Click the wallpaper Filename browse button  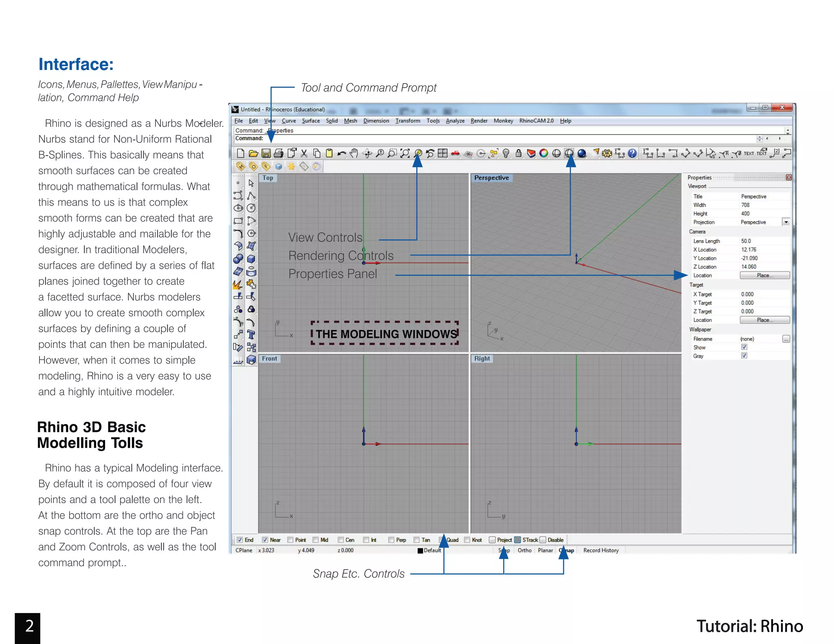click(x=786, y=339)
